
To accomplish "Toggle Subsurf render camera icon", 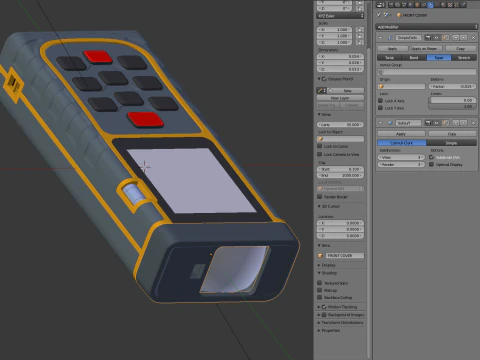I will [428, 123].
